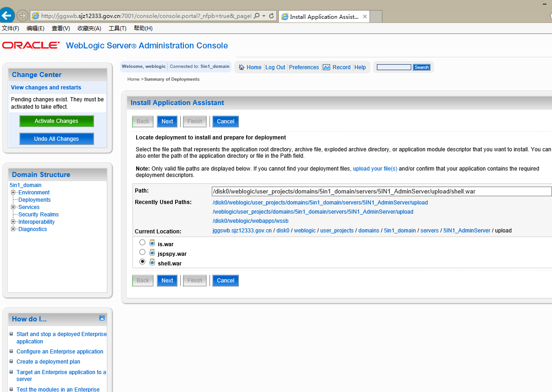The width and height of the screenshot is (552, 392).
Task: Click View changes and restarts link
Action: [46, 88]
